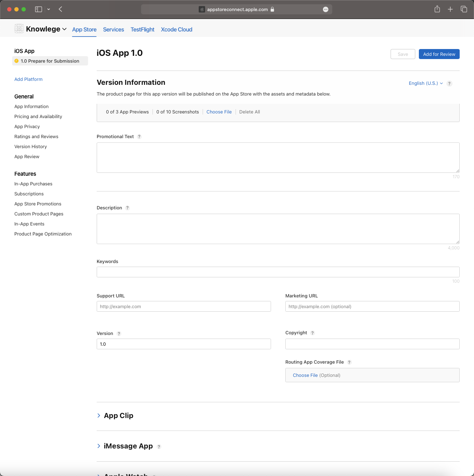Open Subscriptions section
Viewport: 474px width, 476px height.
pos(29,194)
